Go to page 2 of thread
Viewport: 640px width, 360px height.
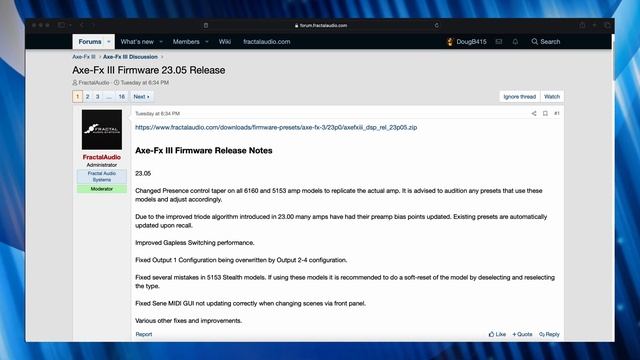[87, 97]
